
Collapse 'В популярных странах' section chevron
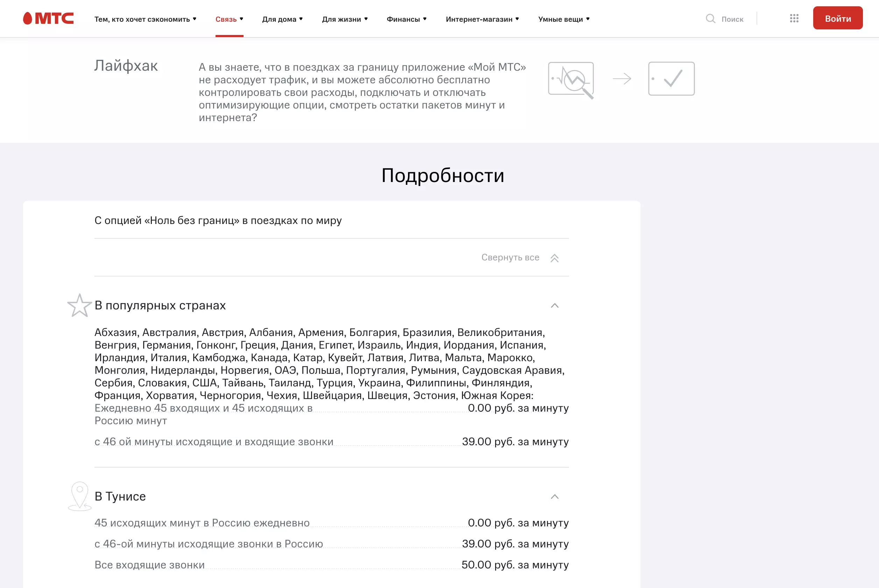(x=554, y=306)
